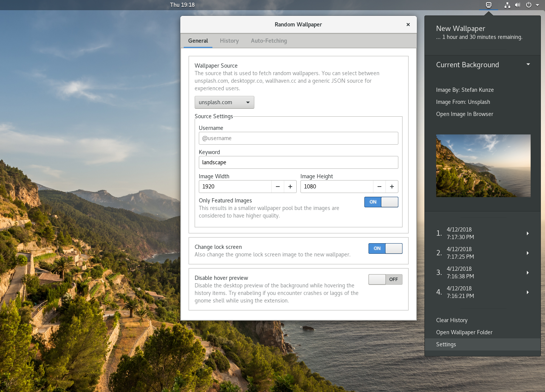Open the network status icon
Screen dimensions: 545x392
[507, 5]
